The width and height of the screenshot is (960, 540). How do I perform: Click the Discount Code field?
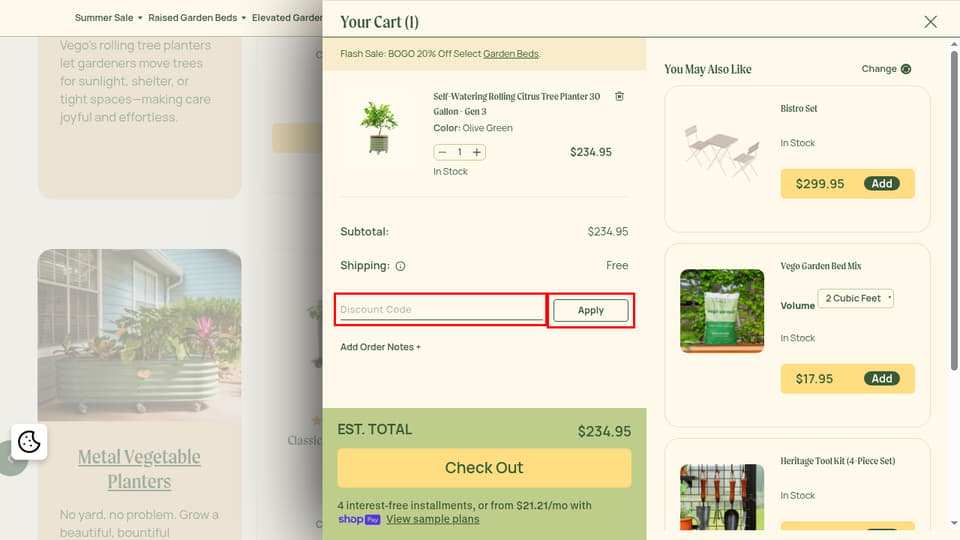441,309
